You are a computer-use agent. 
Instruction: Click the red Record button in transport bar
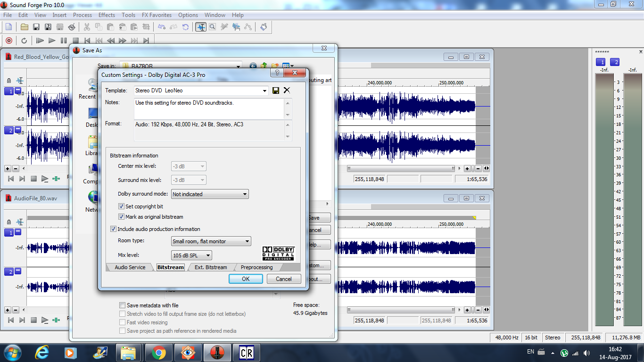click(8, 41)
